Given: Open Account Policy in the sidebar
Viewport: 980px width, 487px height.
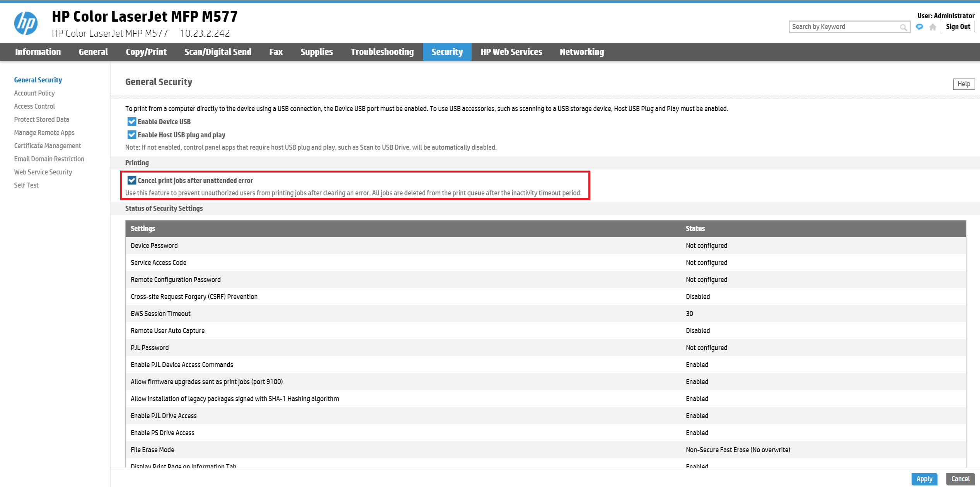Looking at the screenshot, I should 34,93.
